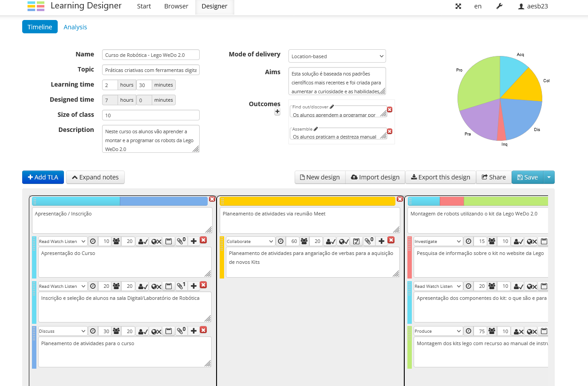Image resolution: width=588 pixels, height=386 pixels.
Task: Add a new outcome with plus icon
Action: [277, 112]
